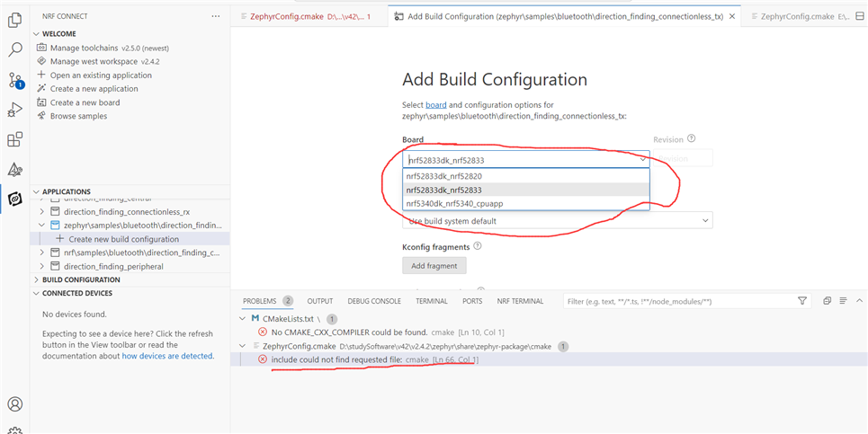Click the Kconfig fragments help icon

(478, 246)
